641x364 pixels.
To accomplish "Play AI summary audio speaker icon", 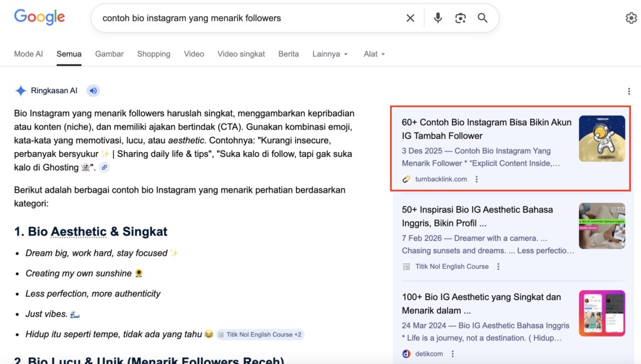I will pos(93,91).
